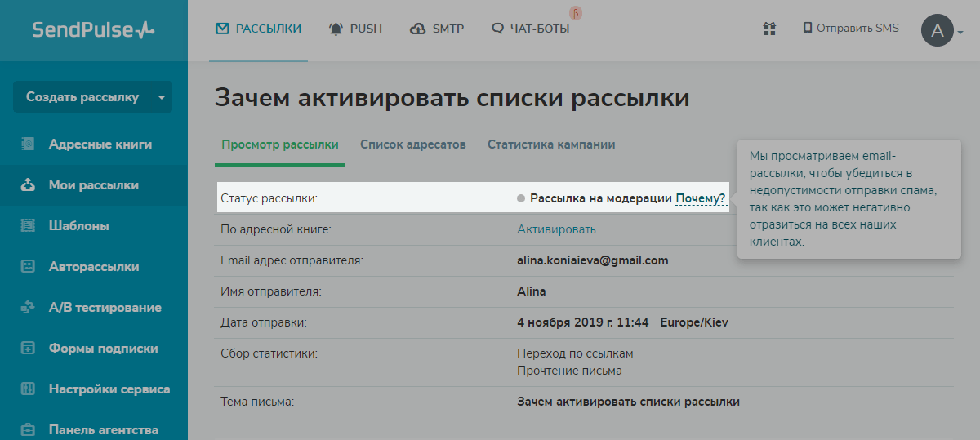Image resolution: width=980 pixels, height=440 pixels.
Task: Click the Адресные книги sidebar icon
Action: pyautogui.click(x=28, y=144)
